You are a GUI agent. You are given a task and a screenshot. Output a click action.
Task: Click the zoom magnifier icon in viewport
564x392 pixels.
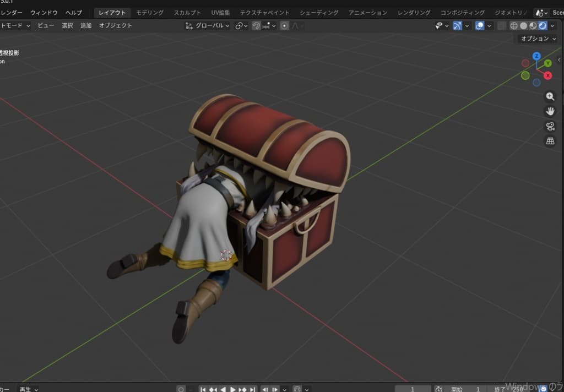pos(550,97)
